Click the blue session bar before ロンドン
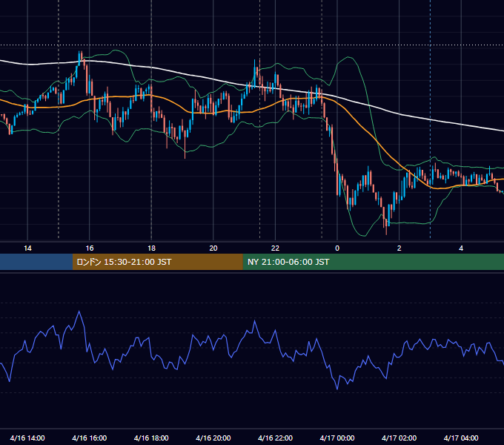504x445 pixels. [x=36, y=262]
